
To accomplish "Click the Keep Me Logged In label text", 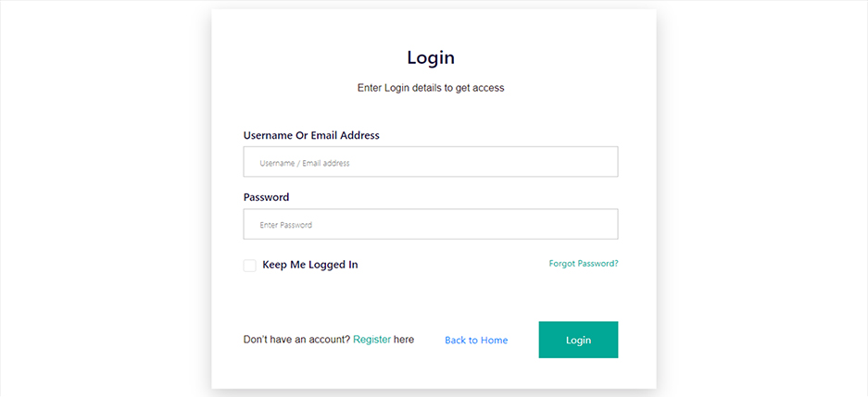I will click(309, 265).
